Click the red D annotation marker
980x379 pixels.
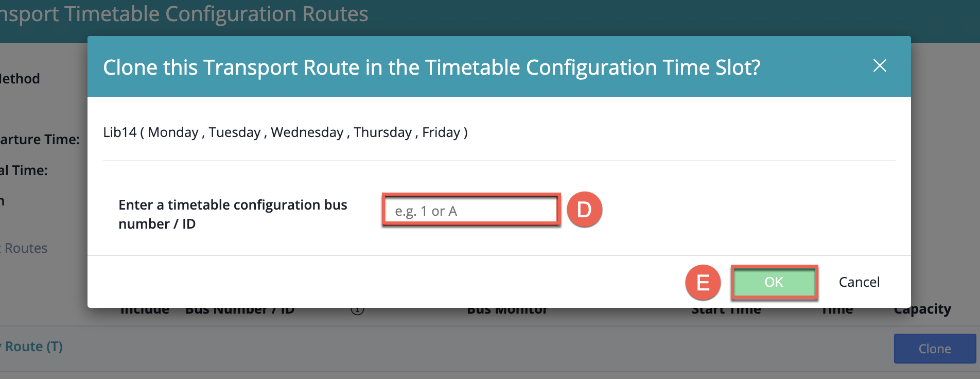tap(584, 210)
